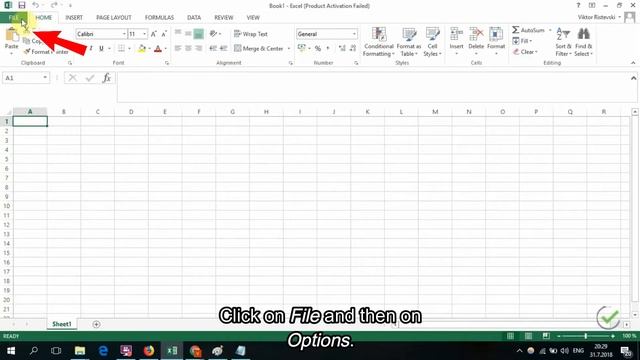Open File Explorer from the taskbar

pos(80,351)
